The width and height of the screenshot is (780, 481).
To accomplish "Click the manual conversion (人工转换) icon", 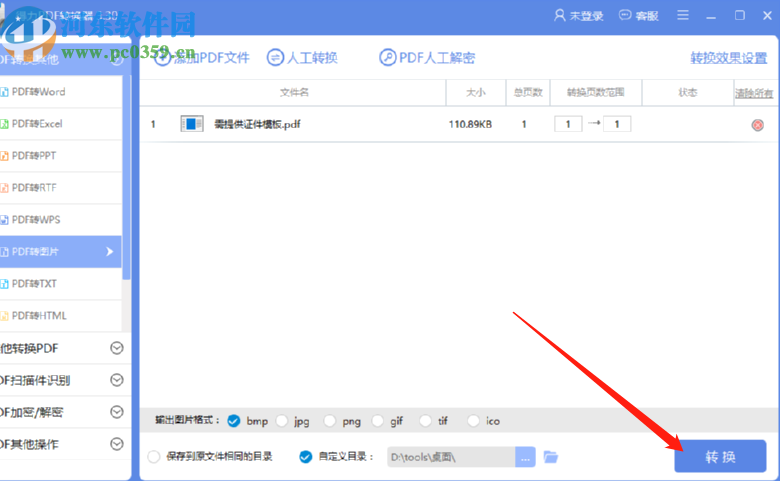I will coord(275,58).
